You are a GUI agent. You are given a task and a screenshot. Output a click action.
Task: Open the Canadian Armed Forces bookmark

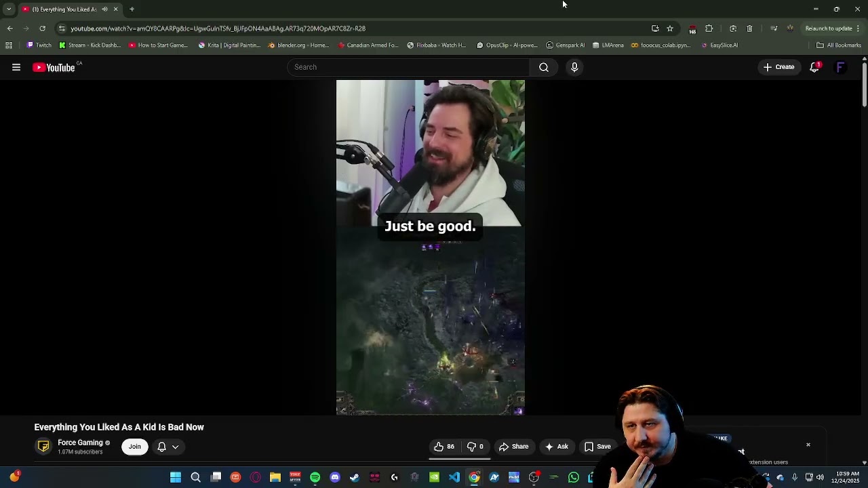(x=368, y=45)
